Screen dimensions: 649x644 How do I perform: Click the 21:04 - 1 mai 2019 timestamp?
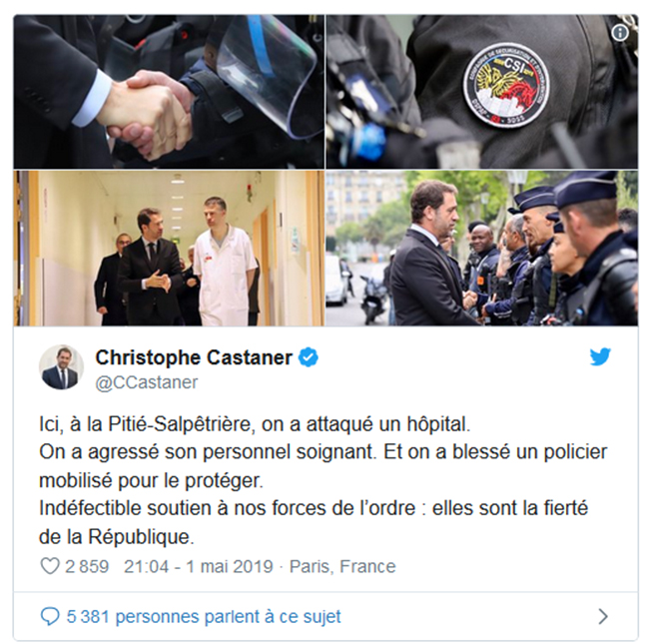coord(199,566)
